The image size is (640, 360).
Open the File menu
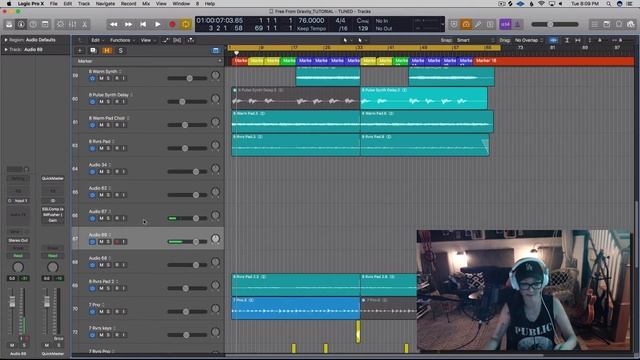(x=53, y=4)
